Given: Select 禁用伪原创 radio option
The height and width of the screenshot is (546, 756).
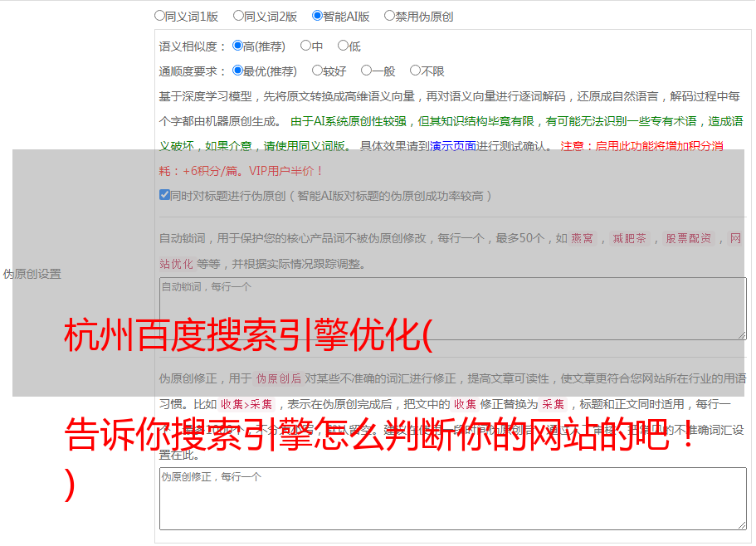Looking at the screenshot, I should click(389, 16).
